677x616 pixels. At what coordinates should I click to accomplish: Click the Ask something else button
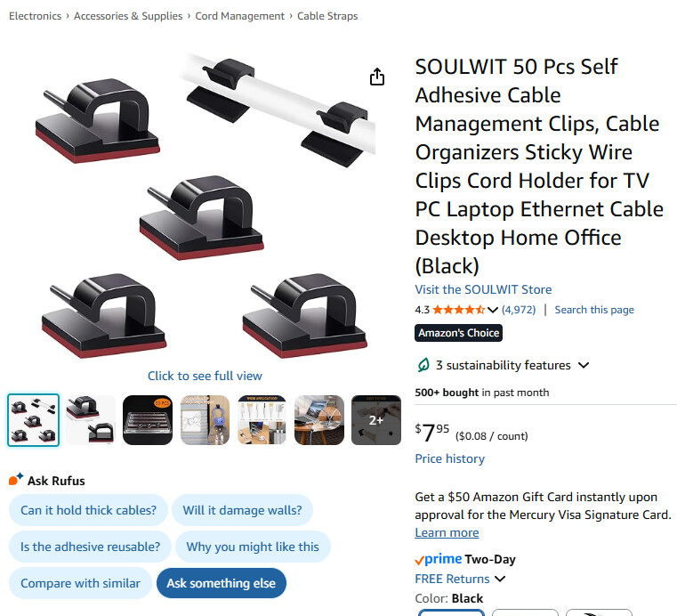222,583
